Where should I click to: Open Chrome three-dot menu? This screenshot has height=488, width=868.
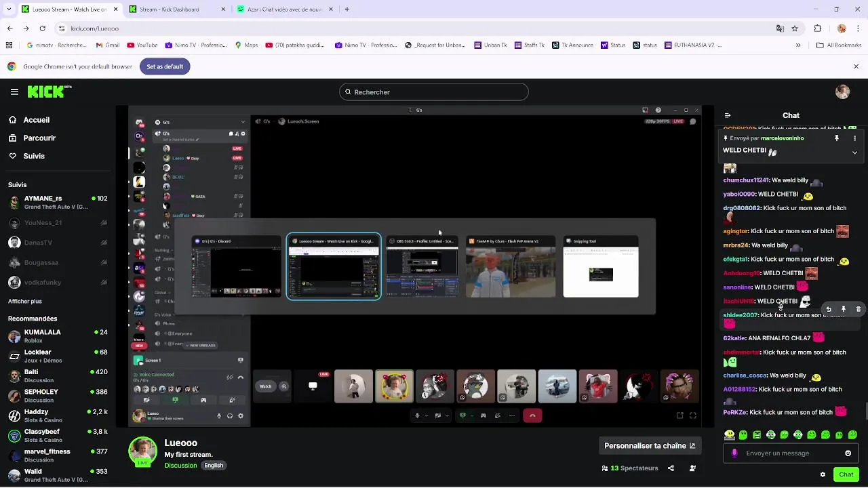[858, 28]
